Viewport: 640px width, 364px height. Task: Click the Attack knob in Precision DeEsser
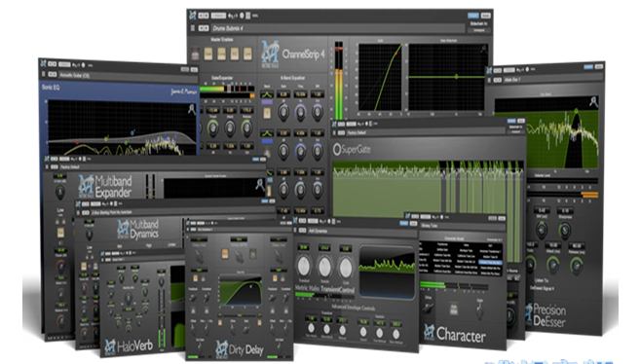pos(553,265)
